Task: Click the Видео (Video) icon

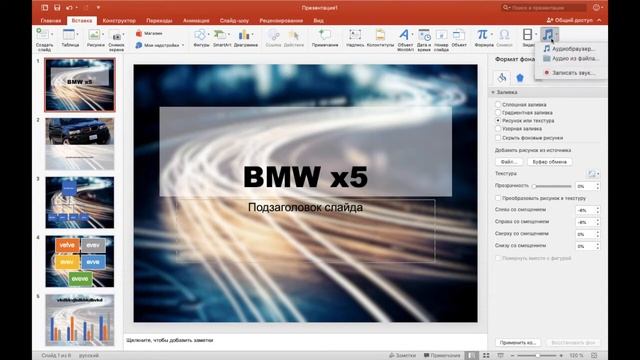Action: (x=527, y=35)
